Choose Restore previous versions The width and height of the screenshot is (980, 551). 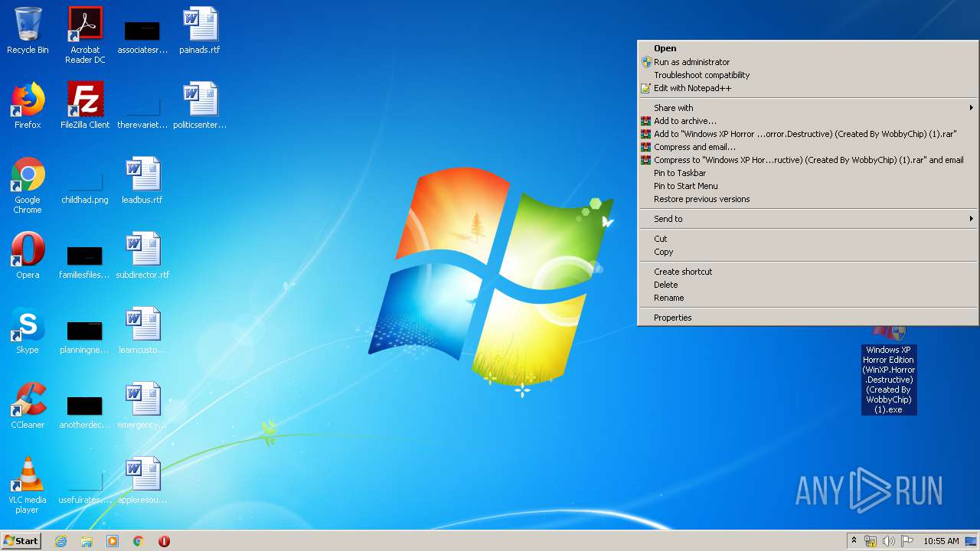pos(808,199)
